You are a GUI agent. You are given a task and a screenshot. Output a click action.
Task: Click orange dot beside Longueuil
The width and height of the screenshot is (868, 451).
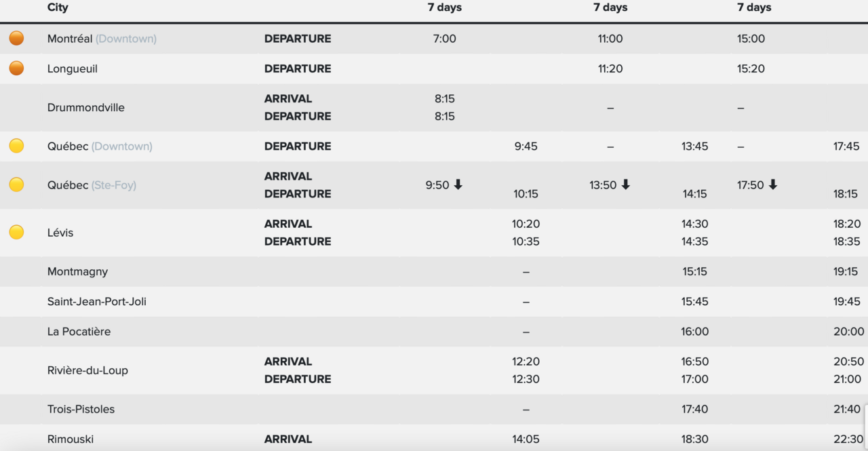click(16, 68)
